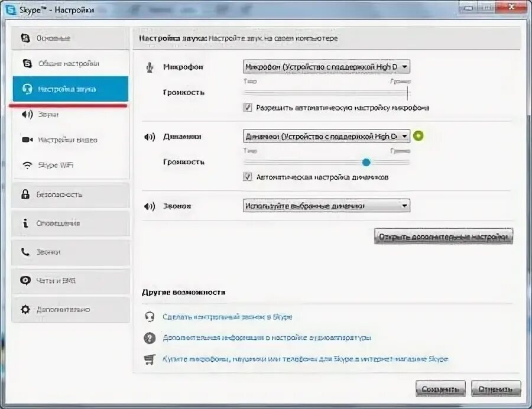Open the Звонки section with phone icon
The image size is (532, 409).
(70, 252)
